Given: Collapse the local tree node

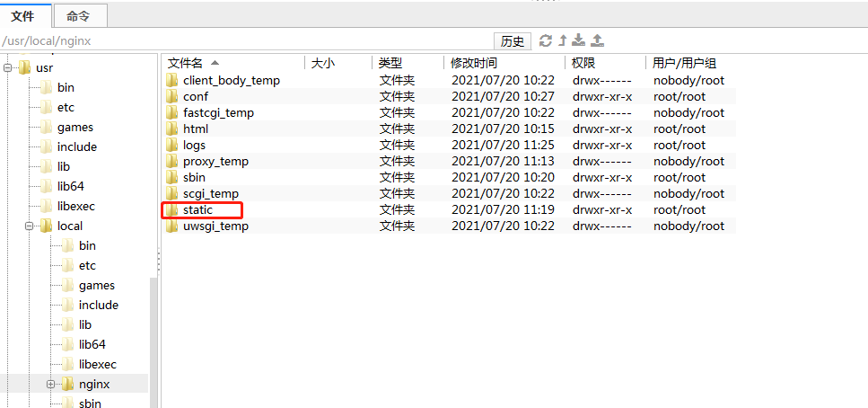Looking at the screenshot, I should pyautogui.click(x=29, y=226).
